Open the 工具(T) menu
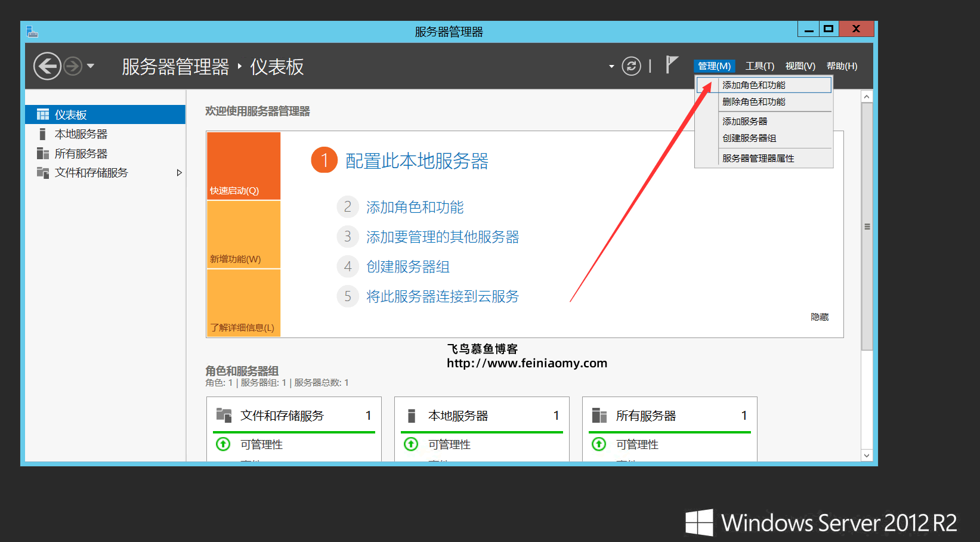 tap(759, 66)
